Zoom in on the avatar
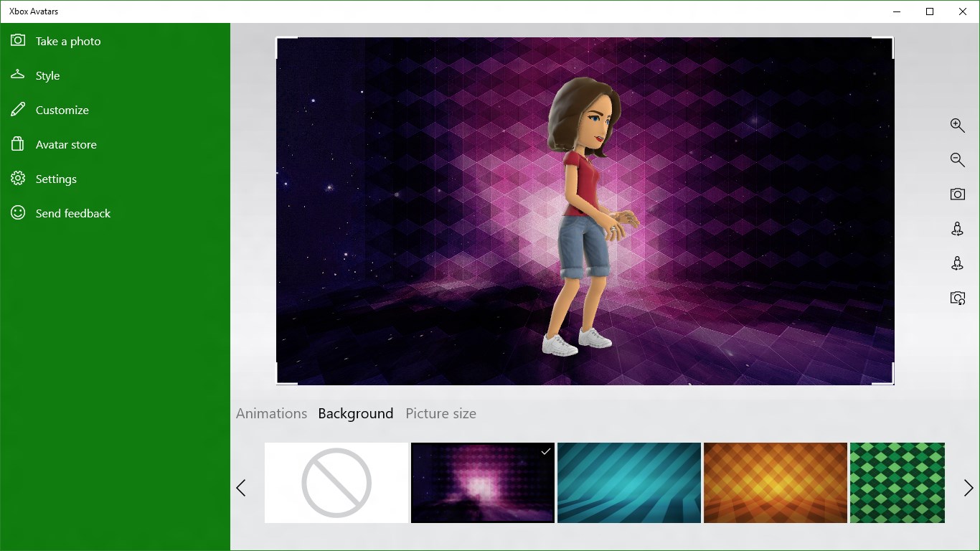980x551 pixels. [x=958, y=125]
